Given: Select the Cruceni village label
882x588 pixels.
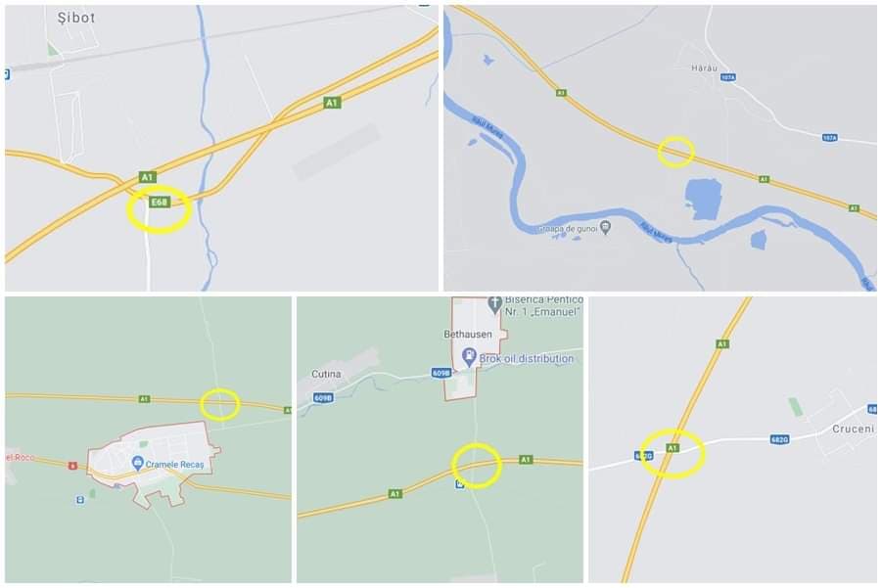Looking at the screenshot, I should pyautogui.click(x=853, y=429).
